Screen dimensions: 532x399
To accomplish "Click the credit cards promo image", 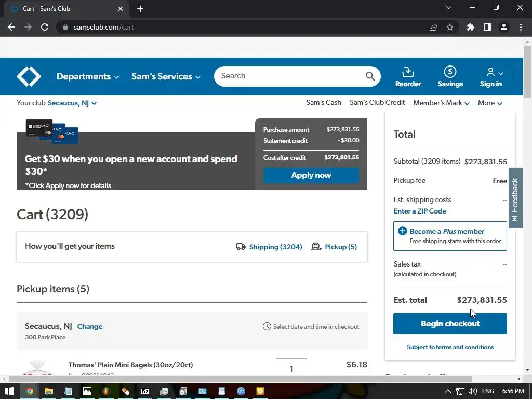I will pyautogui.click(x=52, y=131).
